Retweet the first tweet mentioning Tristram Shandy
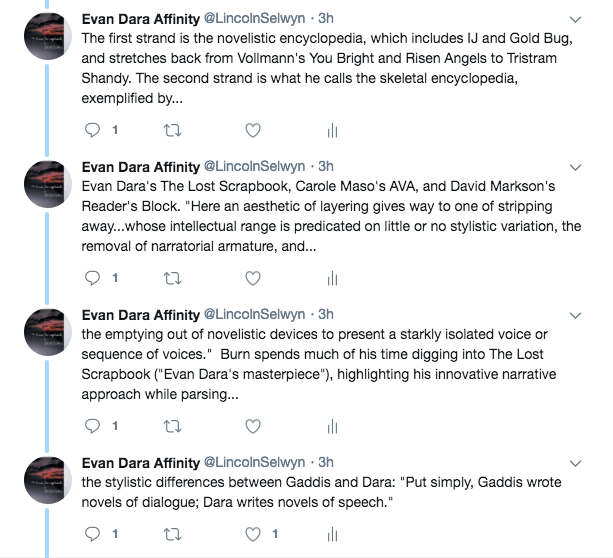This screenshot has height=558, width=613. [x=173, y=130]
